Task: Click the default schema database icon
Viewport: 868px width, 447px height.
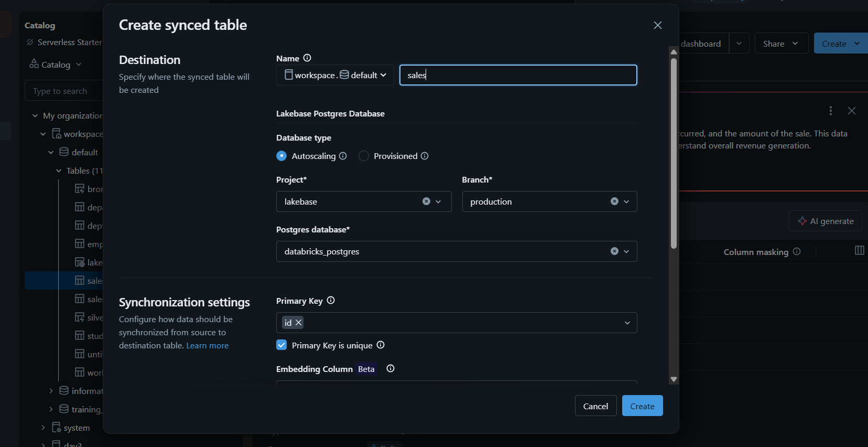Action: pyautogui.click(x=64, y=152)
